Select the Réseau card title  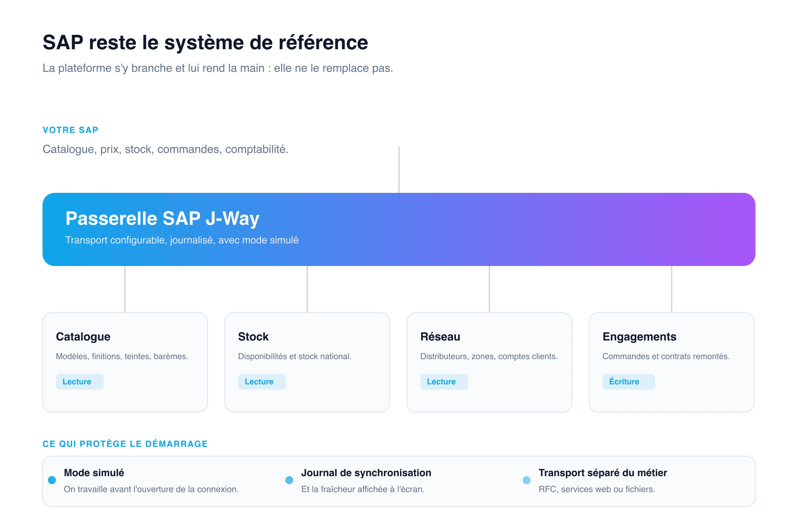click(x=440, y=337)
